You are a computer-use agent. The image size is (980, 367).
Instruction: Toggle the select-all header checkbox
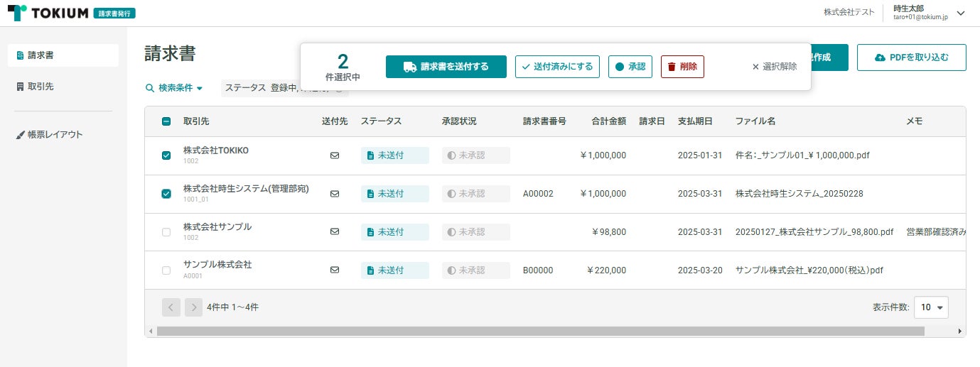pyautogui.click(x=166, y=121)
